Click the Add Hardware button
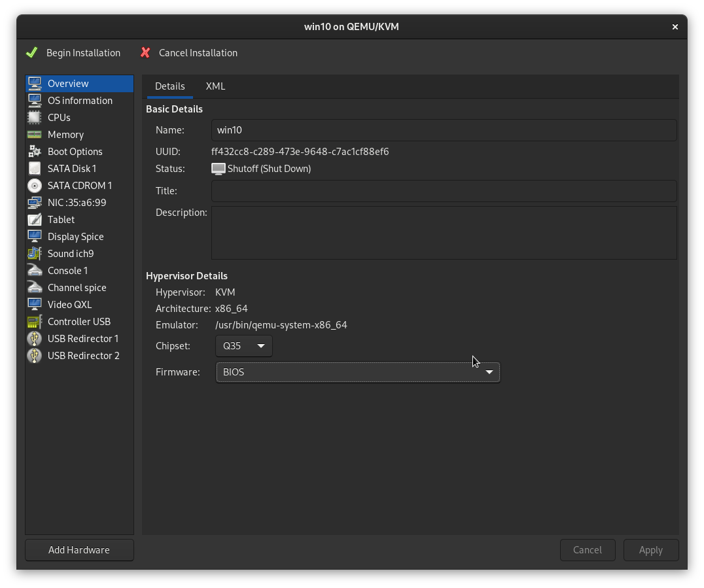 (x=79, y=550)
